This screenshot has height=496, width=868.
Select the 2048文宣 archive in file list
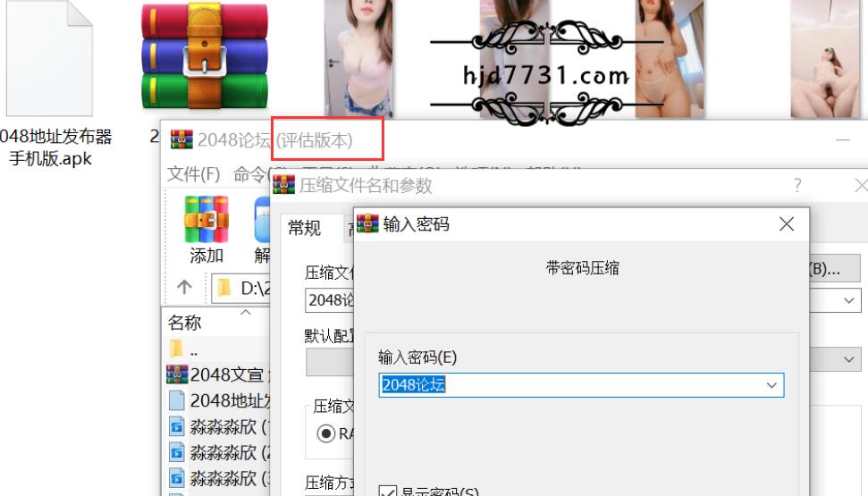(x=218, y=374)
